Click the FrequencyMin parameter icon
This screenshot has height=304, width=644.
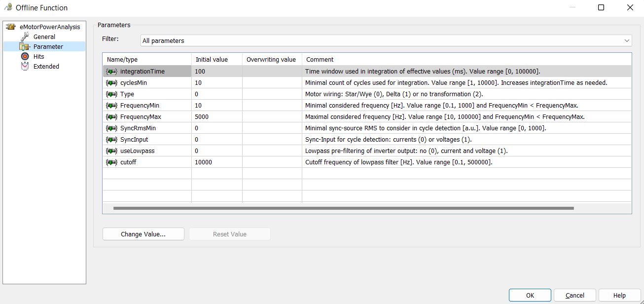coord(111,106)
